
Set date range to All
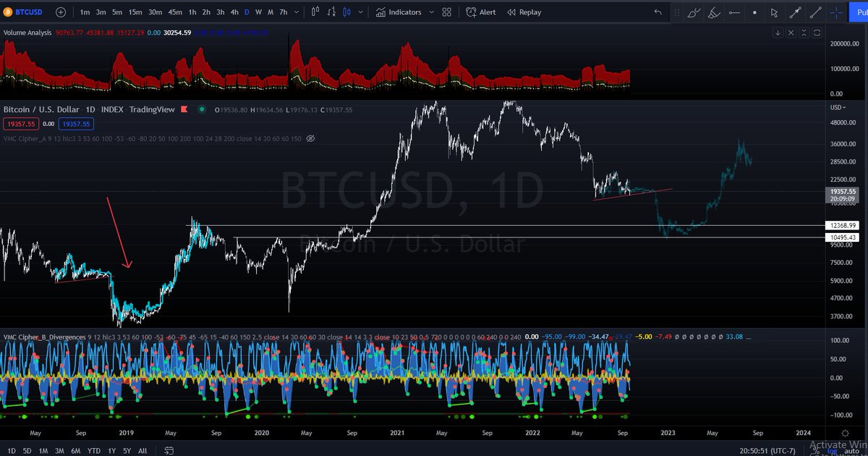142,450
